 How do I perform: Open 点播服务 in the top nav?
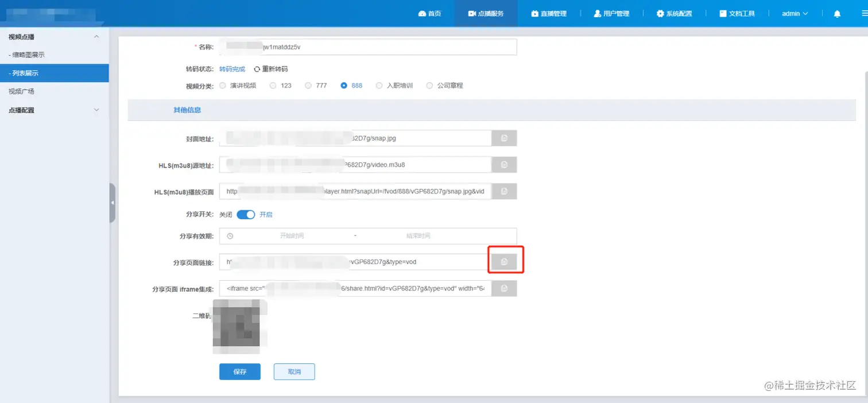click(486, 13)
